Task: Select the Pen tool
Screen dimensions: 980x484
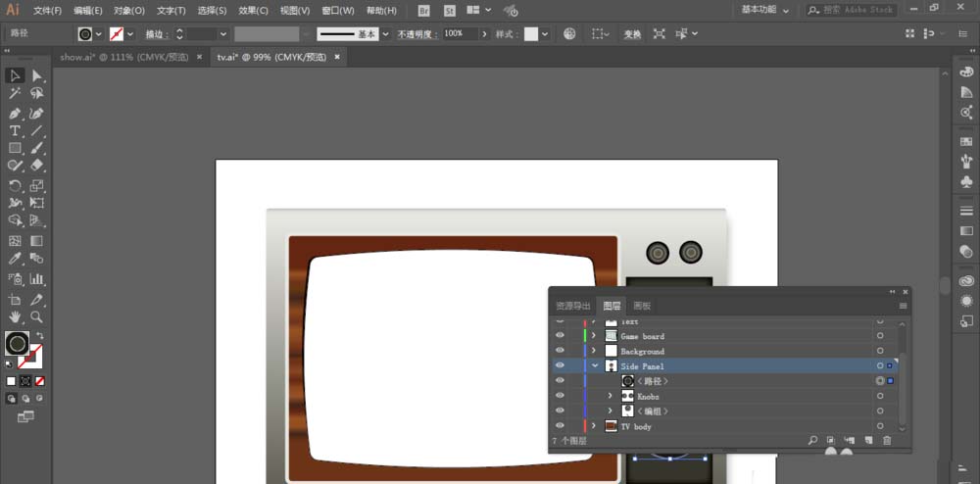Action: (15, 113)
